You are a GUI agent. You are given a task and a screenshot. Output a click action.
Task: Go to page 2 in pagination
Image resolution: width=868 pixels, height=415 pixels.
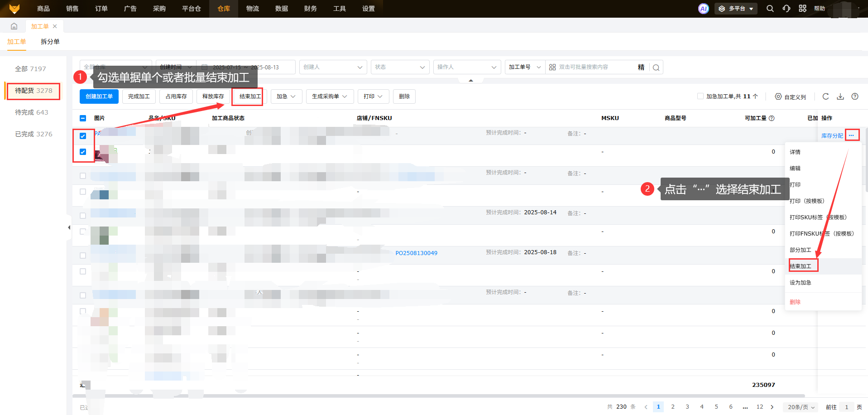tap(673, 407)
